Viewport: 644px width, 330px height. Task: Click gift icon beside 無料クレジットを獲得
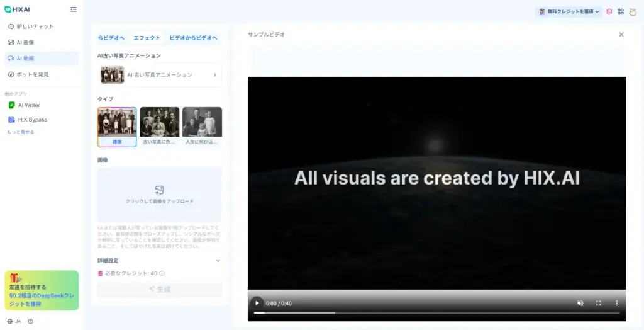[x=541, y=11]
